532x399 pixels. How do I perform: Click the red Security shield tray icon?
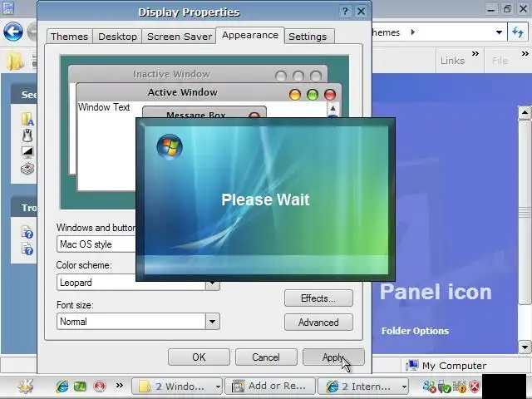[475, 386]
